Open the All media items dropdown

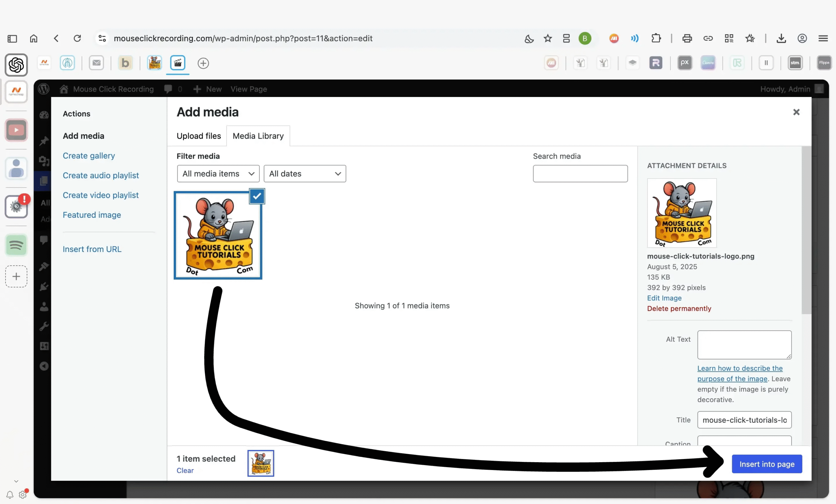click(218, 174)
